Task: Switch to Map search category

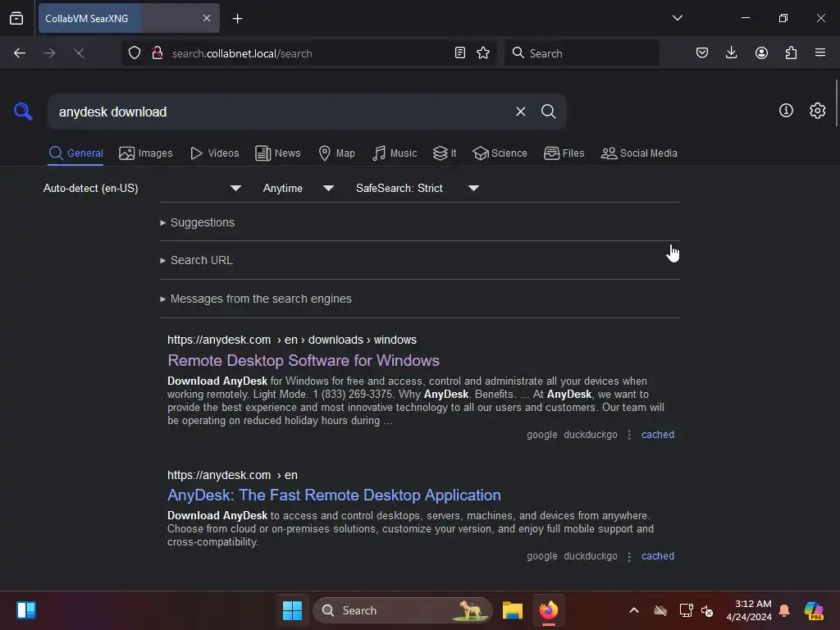Action: tap(336, 153)
